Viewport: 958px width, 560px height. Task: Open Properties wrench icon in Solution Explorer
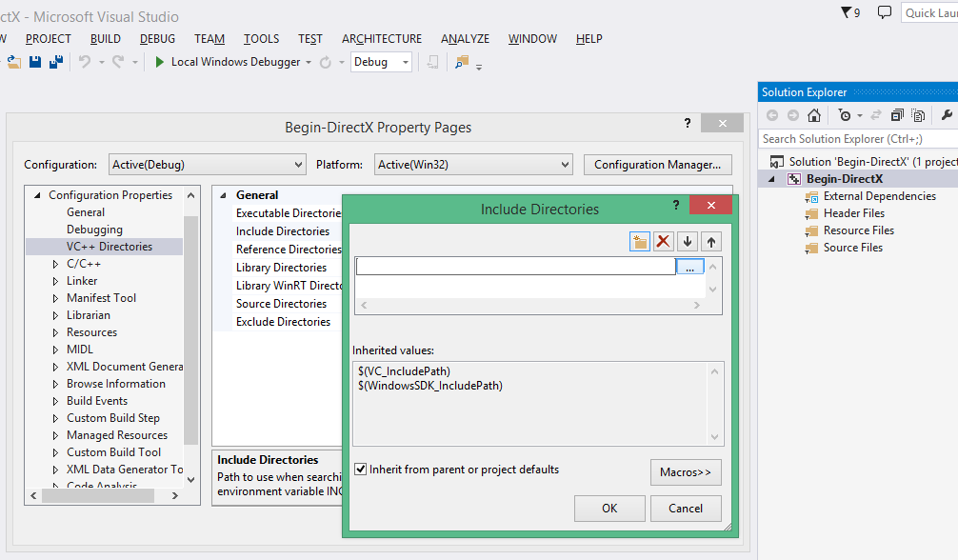tap(947, 115)
